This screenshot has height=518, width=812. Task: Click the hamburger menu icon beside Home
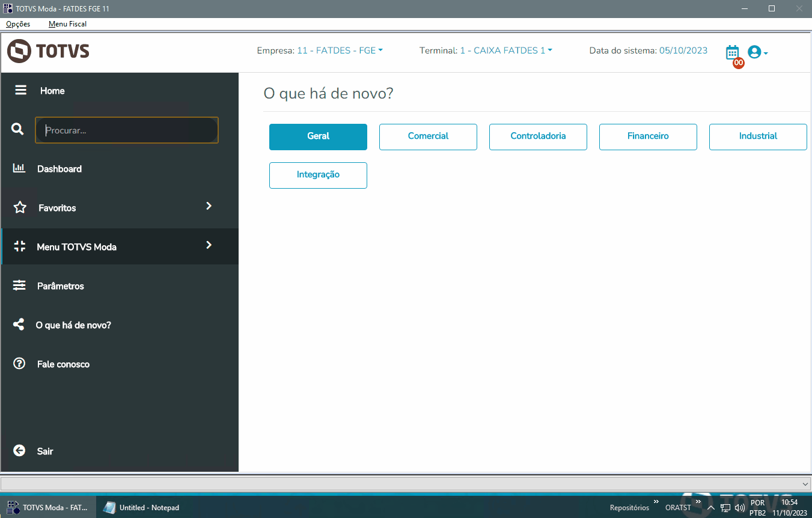[x=21, y=90]
